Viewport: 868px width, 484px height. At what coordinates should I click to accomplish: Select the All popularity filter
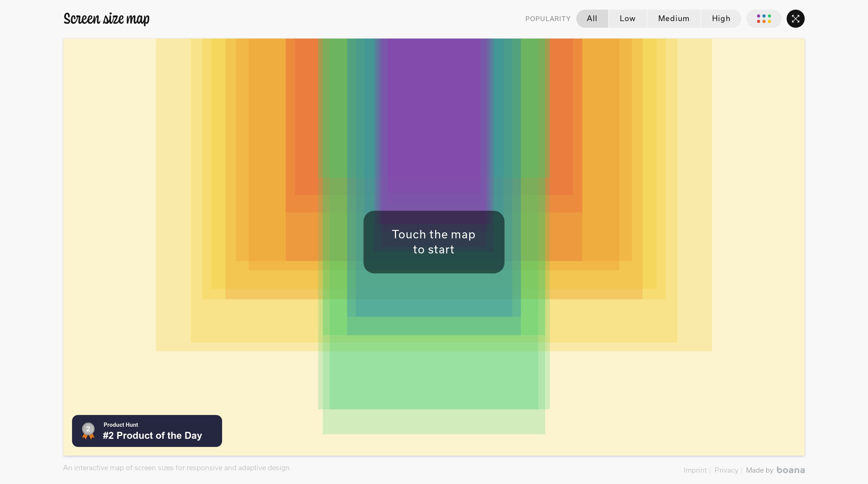[x=592, y=19]
